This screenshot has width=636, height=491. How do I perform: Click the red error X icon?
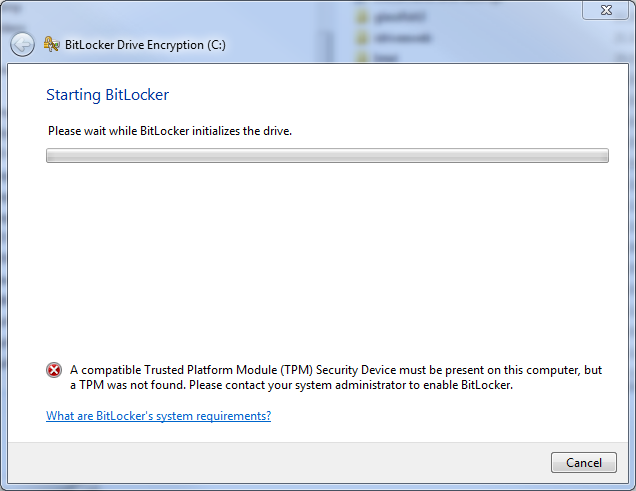(54, 370)
